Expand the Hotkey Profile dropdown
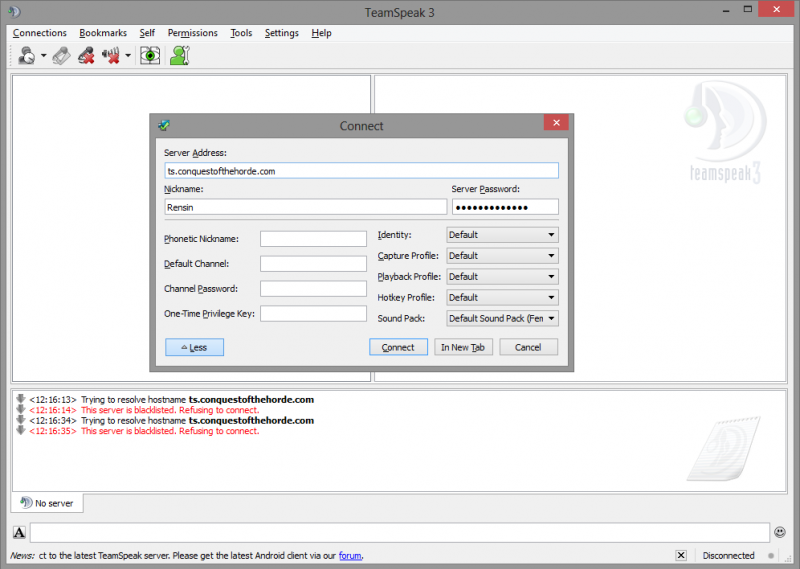 (502, 298)
